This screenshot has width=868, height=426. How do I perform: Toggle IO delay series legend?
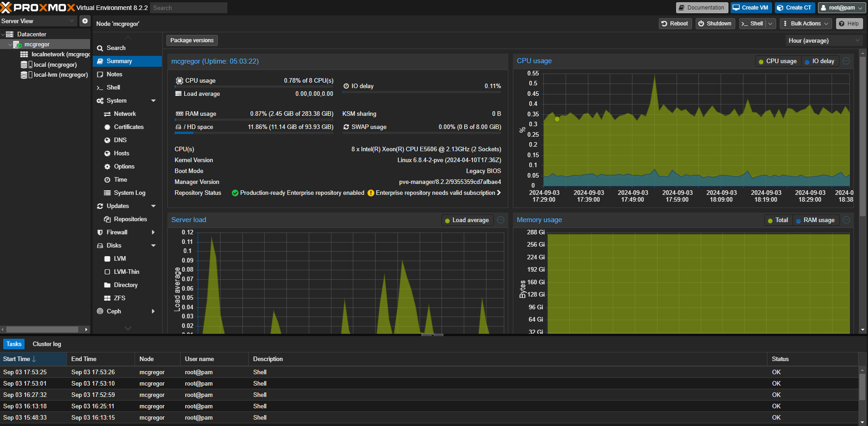819,61
